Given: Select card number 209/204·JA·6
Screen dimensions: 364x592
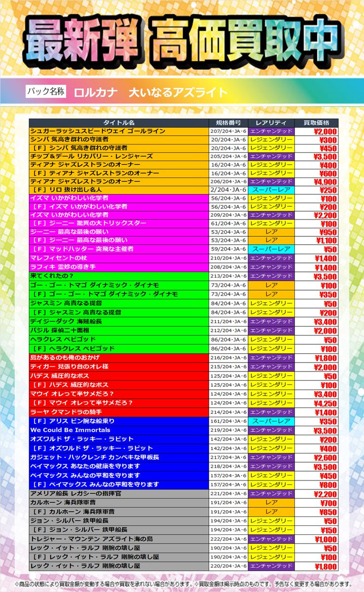Looking at the screenshot, I should pos(228,215).
